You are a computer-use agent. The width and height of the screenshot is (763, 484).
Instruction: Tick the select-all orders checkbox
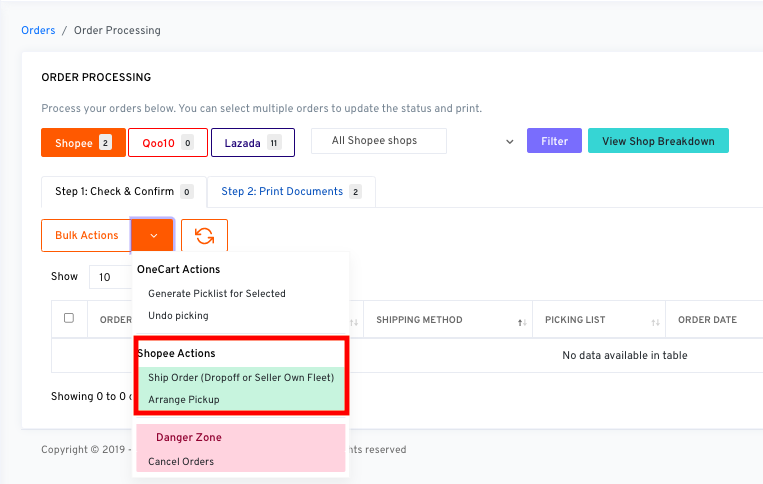69,318
